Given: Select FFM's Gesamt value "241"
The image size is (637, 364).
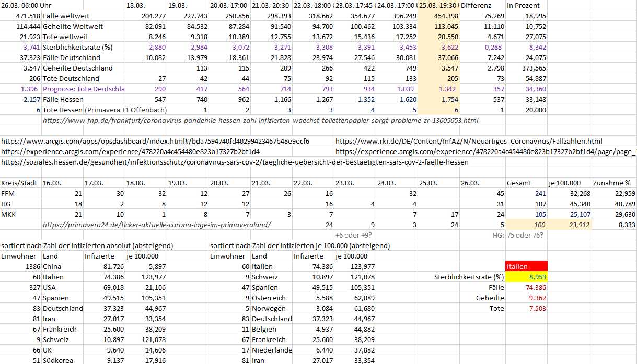Looking at the screenshot, I should (540, 193).
